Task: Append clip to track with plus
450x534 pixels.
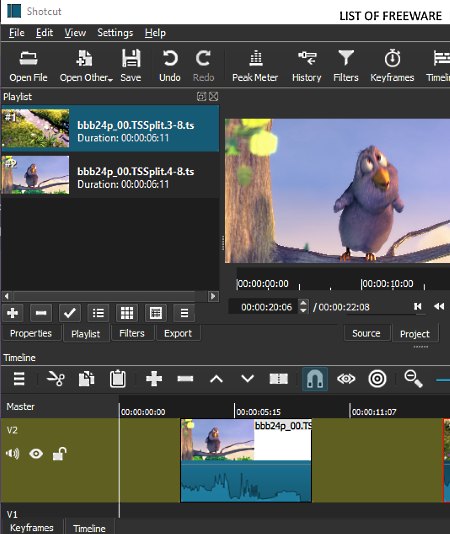Action: point(154,379)
